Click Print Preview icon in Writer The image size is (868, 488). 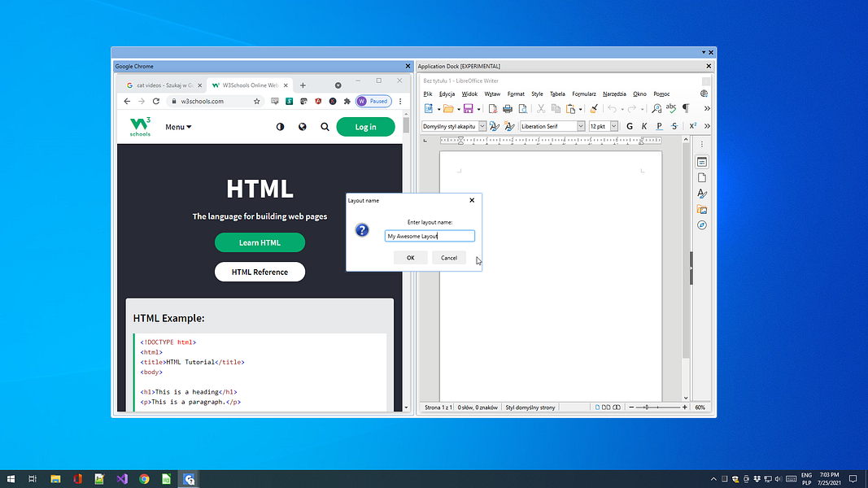point(522,108)
